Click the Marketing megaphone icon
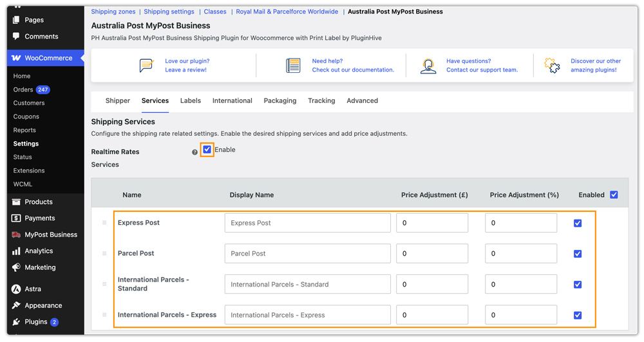Image resolution: width=644 pixels, height=342 pixels. (16, 267)
